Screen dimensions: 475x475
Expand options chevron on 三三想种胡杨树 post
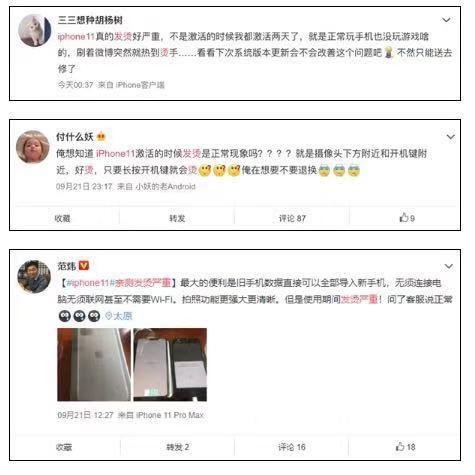pos(446,20)
